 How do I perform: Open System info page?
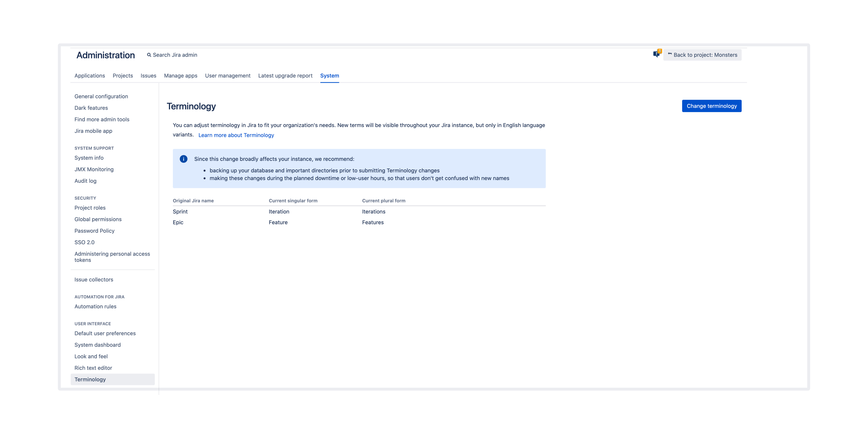point(89,158)
